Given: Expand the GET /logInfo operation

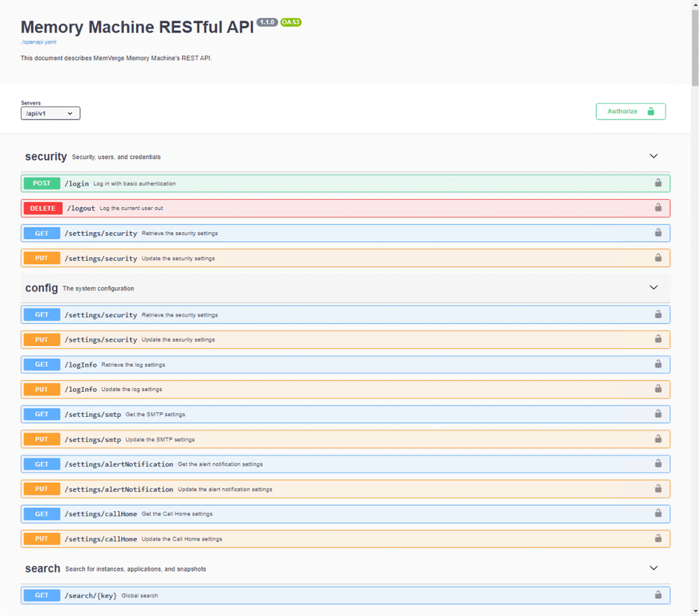Looking at the screenshot, I should point(345,365).
